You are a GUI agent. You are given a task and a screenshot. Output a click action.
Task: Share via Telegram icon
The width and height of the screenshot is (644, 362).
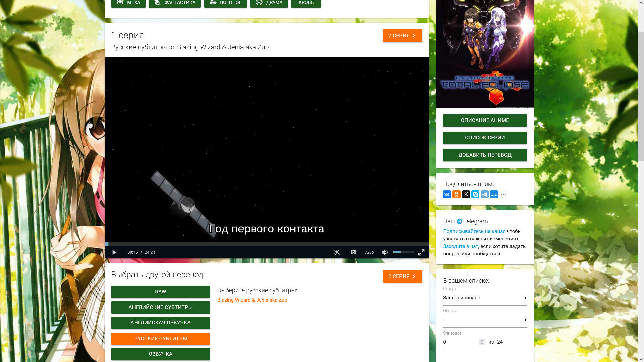tap(485, 194)
